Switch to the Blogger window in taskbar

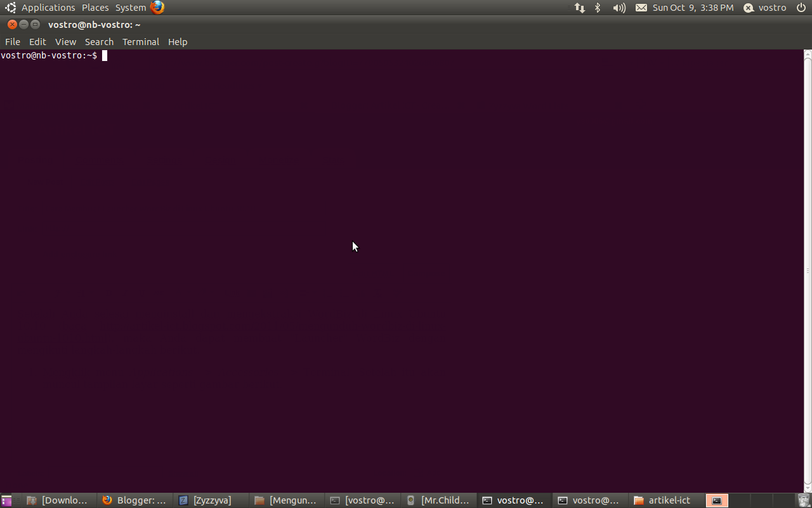click(x=134, y=500)
